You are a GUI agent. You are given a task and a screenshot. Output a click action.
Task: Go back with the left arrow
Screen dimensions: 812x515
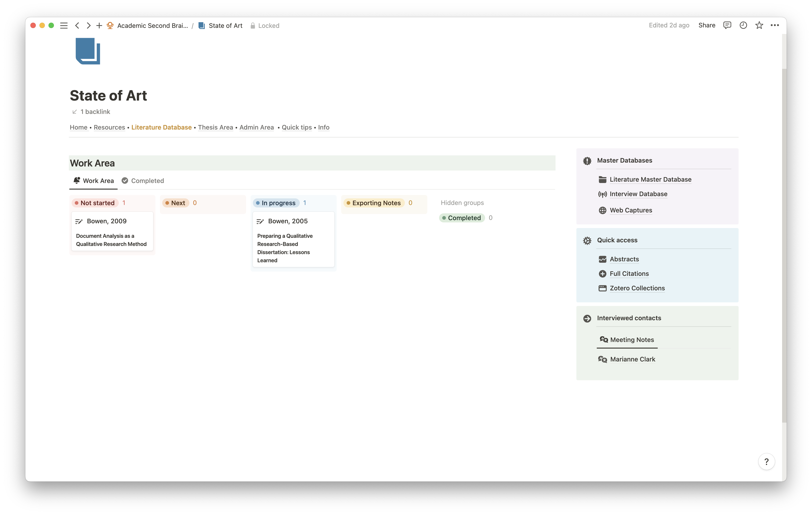tap(77, 26)
